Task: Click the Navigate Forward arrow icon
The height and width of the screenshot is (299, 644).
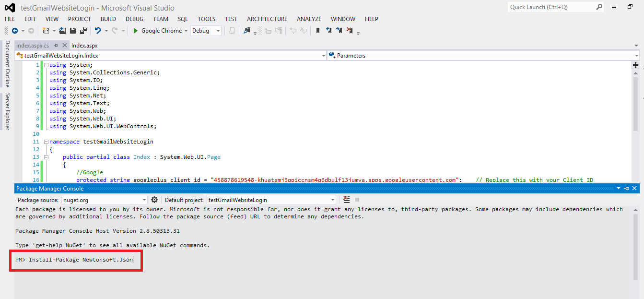Action: click(x=31, y=31)
